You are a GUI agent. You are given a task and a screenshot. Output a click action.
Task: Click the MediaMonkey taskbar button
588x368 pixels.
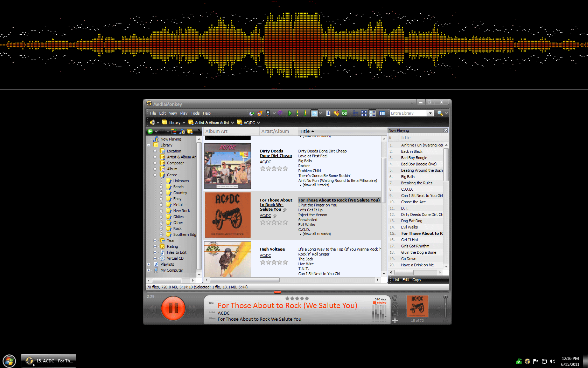(49, 361)
